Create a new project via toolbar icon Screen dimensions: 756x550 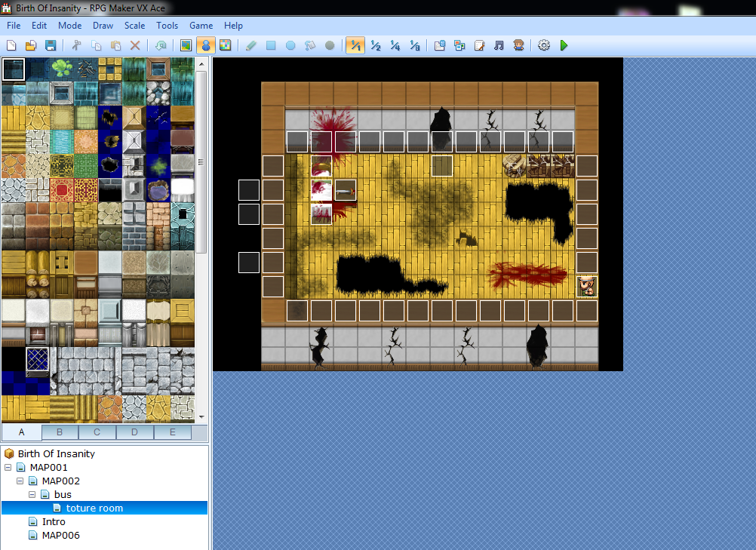11,45
